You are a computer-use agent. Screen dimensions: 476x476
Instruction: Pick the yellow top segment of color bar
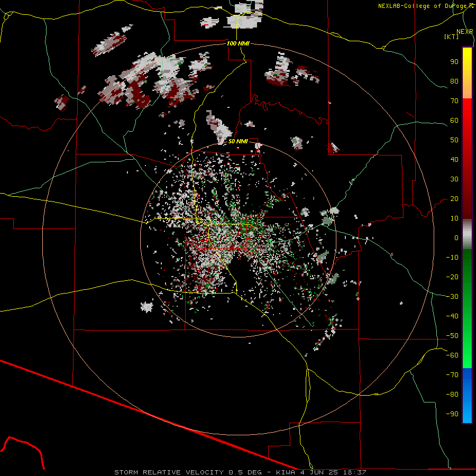point(467,73)
